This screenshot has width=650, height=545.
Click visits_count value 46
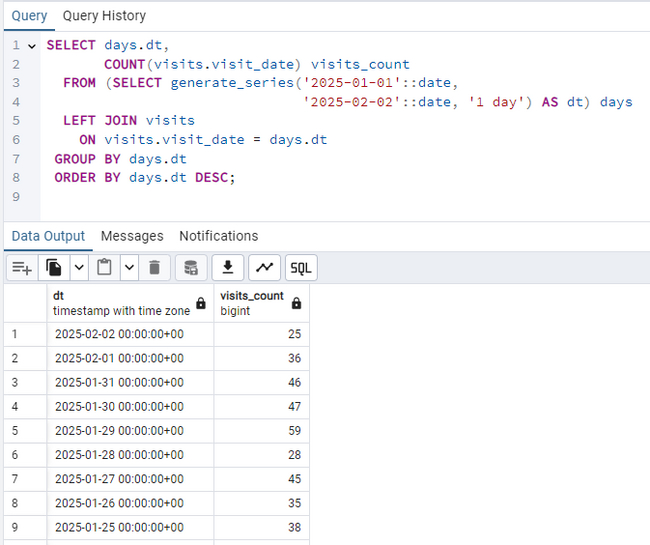click(x=262, y=383)
